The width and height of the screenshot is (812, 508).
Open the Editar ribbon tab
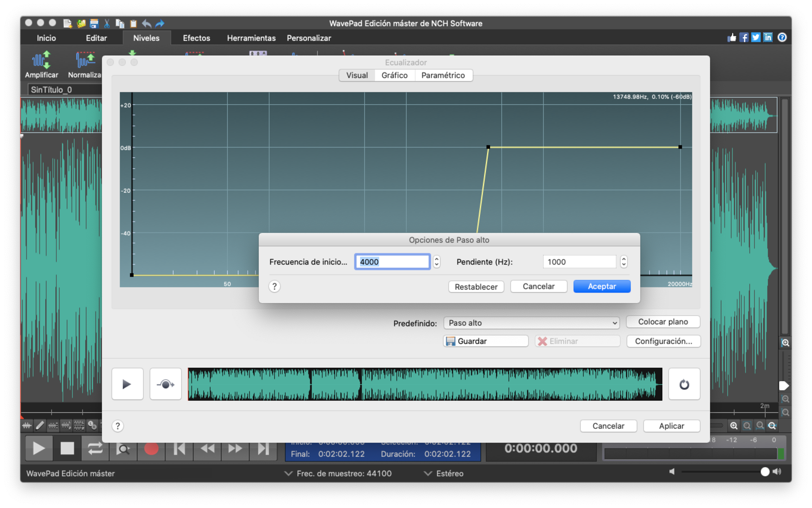(x=96, y=38)
